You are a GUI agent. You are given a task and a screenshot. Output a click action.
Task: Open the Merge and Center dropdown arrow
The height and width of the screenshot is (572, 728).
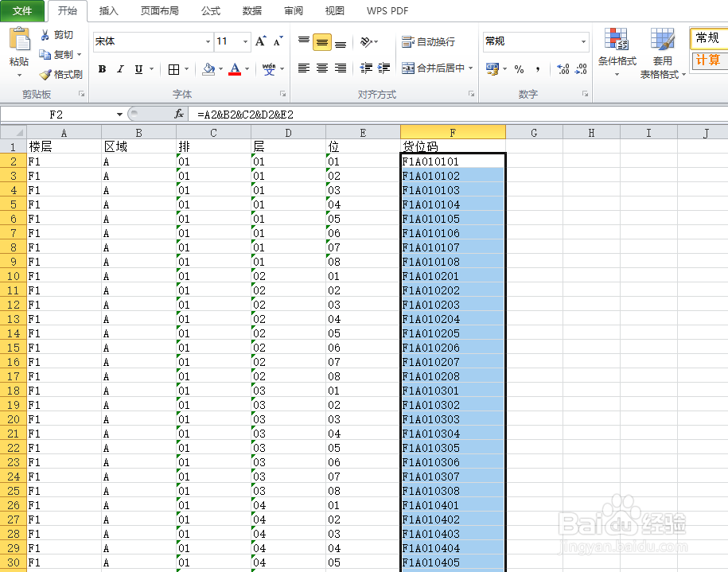[471, 68]
